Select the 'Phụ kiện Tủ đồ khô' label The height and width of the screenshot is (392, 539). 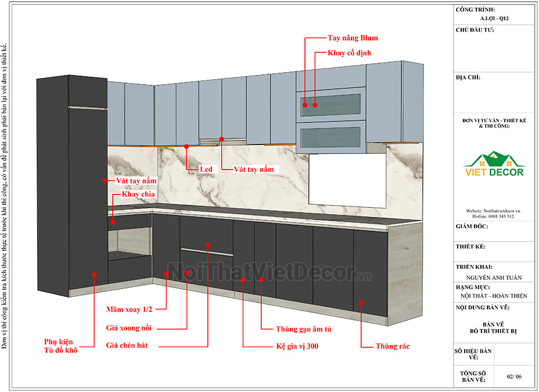60,346
